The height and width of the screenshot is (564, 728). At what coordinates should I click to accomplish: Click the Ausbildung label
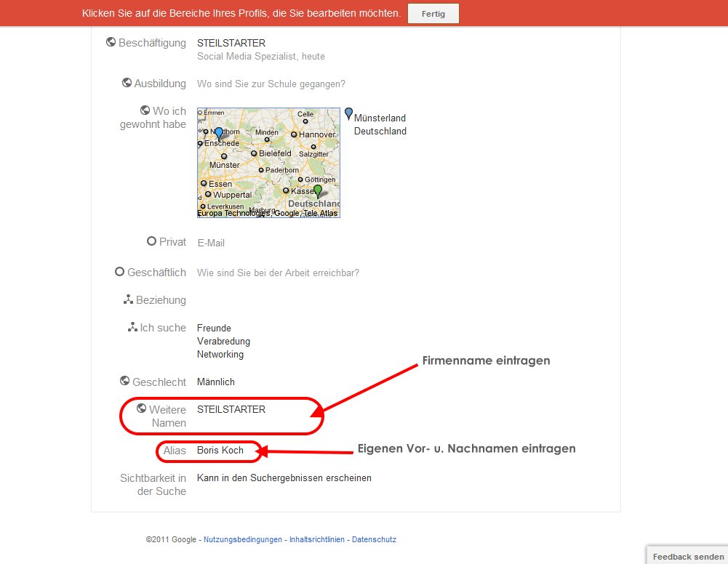click(x=160, y=84)
